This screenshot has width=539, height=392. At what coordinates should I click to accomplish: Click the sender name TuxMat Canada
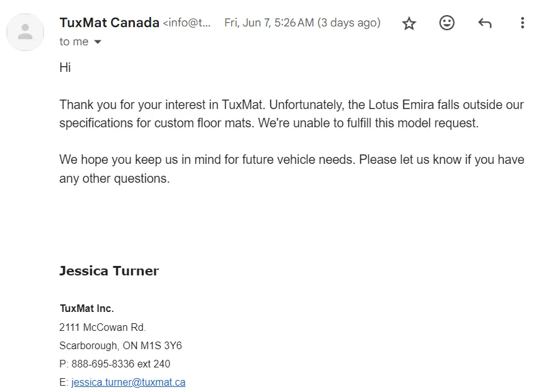[x=109, y=23]
